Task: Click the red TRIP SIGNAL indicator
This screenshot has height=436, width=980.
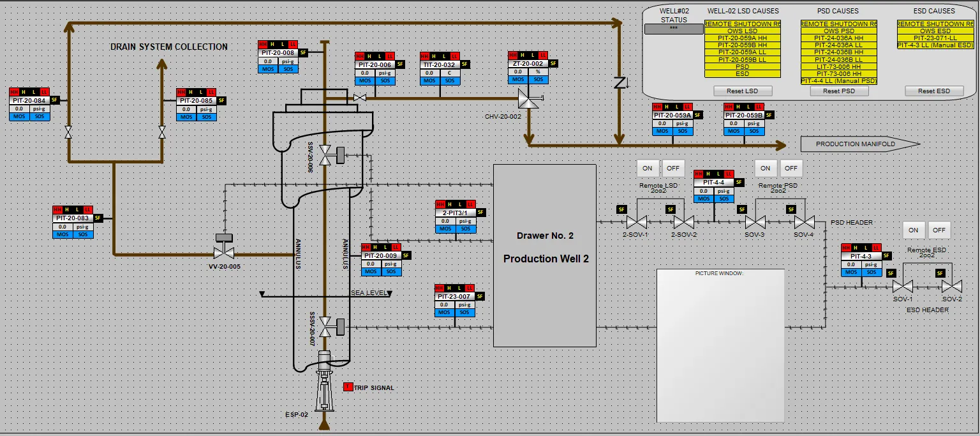Action: click(x=348, y=387)
